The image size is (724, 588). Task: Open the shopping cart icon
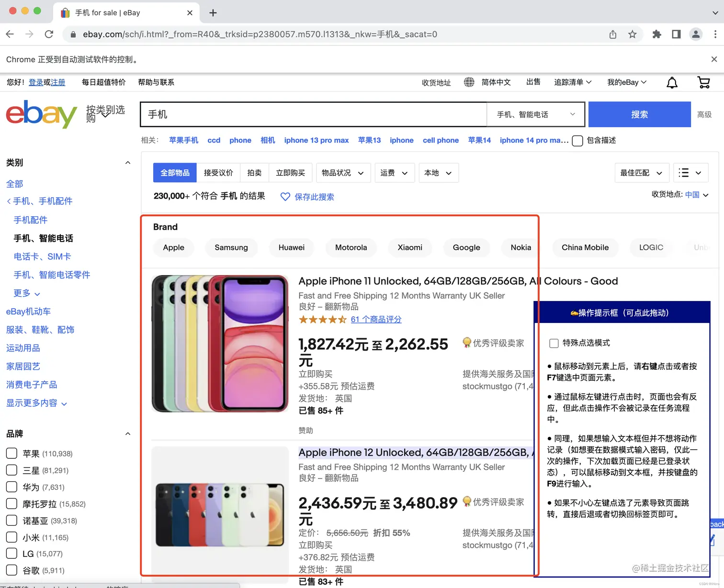[703, 82]
